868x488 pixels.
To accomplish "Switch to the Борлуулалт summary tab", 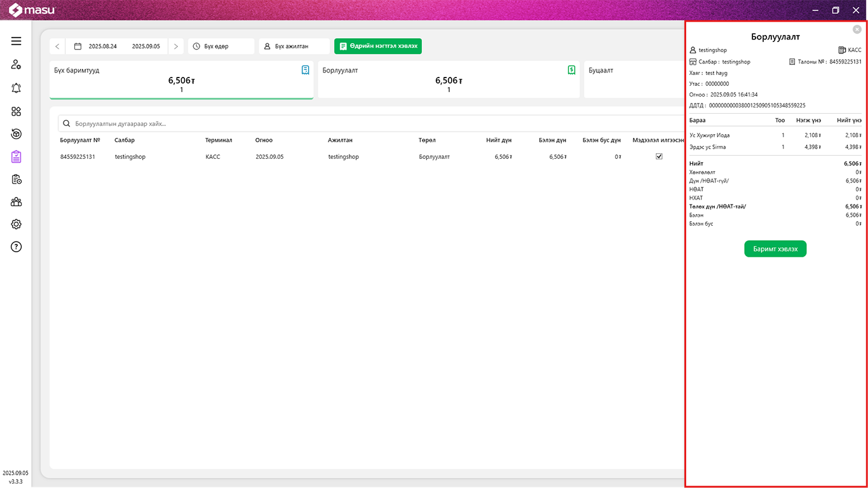I will coord(448,80).
